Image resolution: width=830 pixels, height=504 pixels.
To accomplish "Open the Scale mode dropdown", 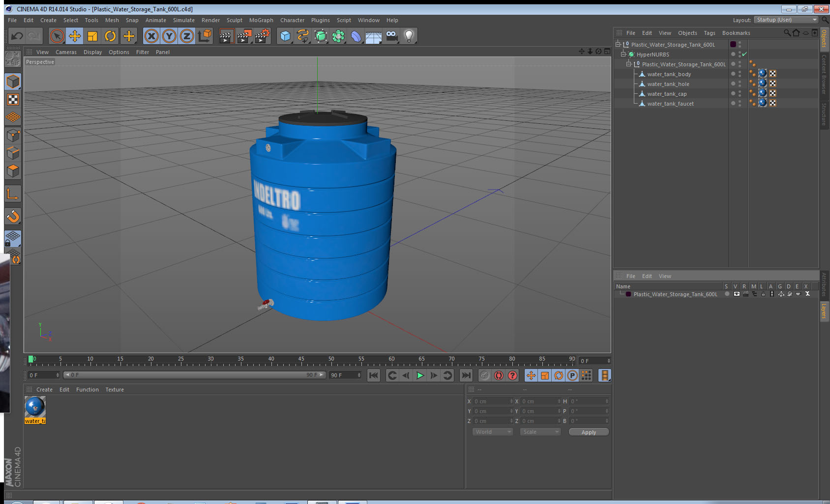I will (x=540, y=432).
